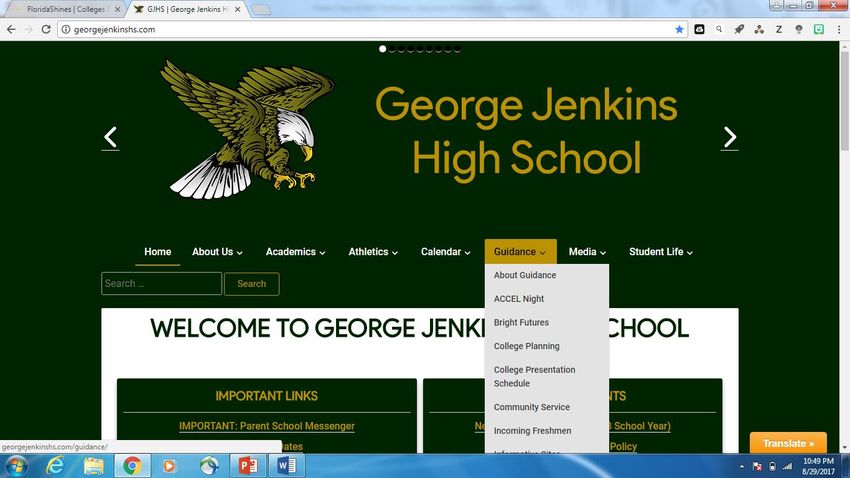
Task: Bookmark this page with the star icon
Action: pyautogui.click(x=679, y=29)
